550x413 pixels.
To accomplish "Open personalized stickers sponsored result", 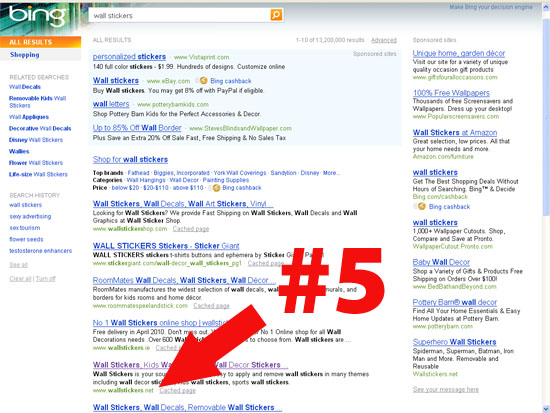I will coord(129,56).
